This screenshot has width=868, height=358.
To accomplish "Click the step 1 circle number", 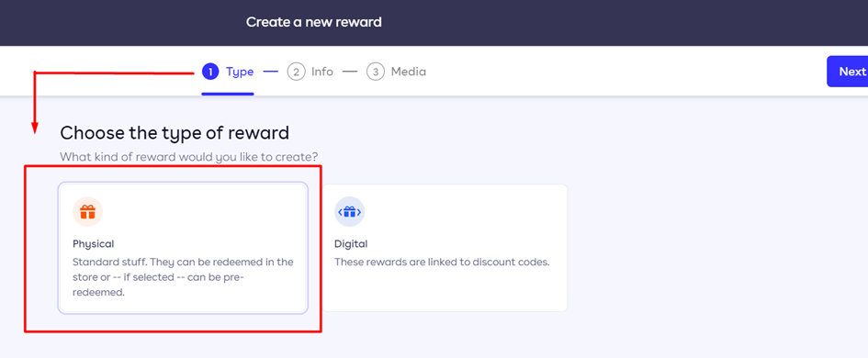I will coord(210,72).
